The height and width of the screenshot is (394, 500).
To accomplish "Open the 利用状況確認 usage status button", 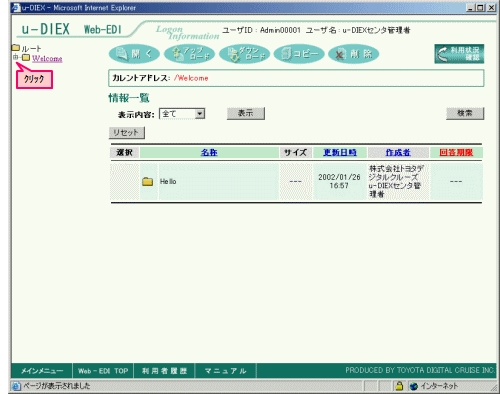I will coord(459,54).
